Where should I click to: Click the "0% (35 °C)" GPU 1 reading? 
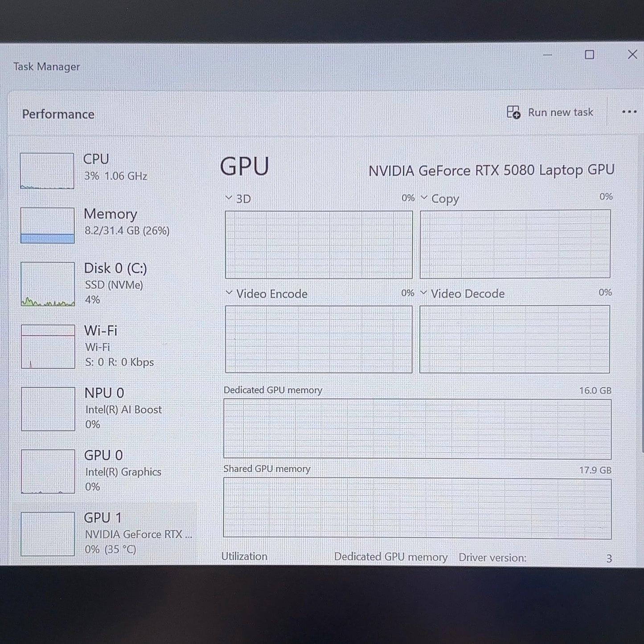[x=111, y=549]
